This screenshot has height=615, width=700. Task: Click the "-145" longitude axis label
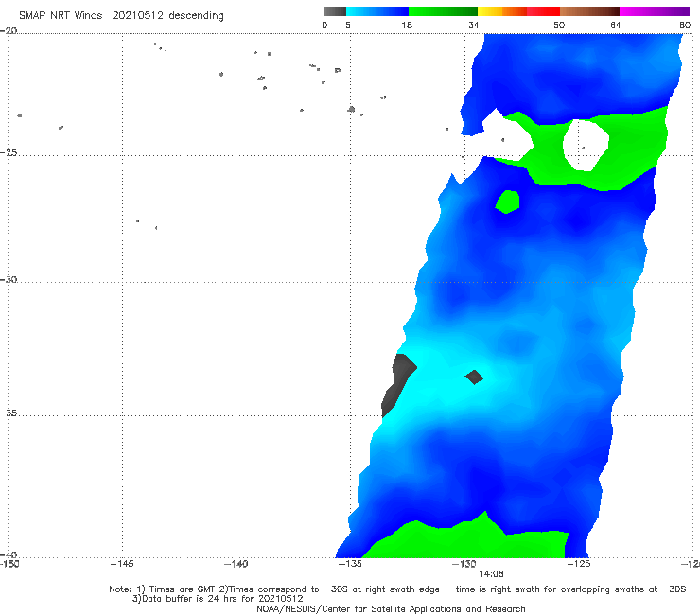(122, 564)
